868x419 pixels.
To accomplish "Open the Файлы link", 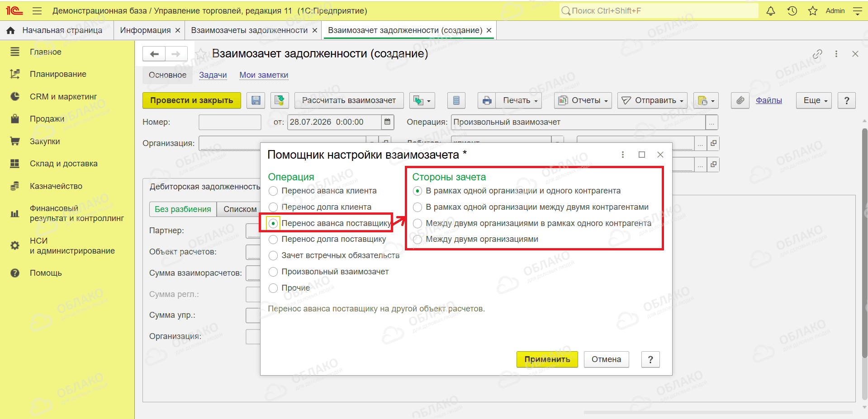I will (768, 100).
